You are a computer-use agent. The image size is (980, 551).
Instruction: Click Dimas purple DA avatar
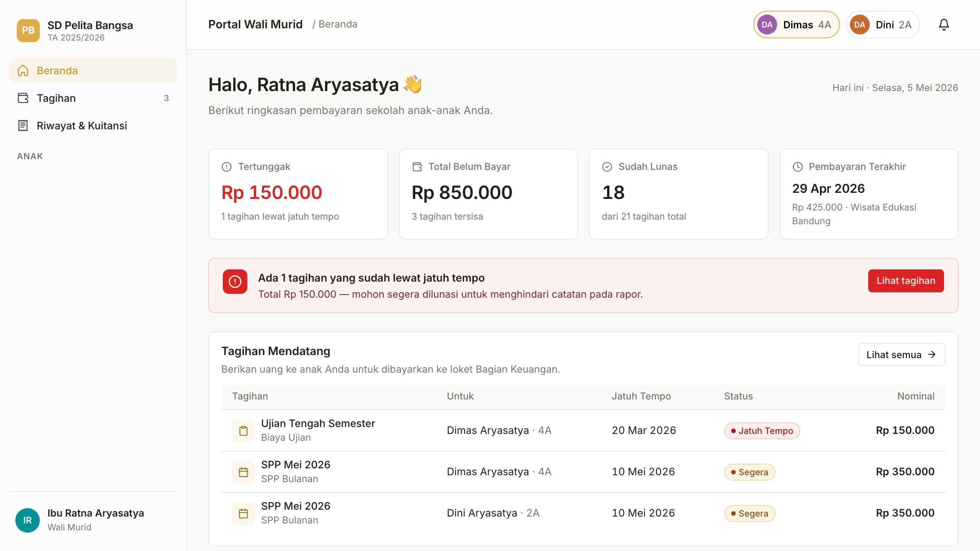click(x=767, y=24)
